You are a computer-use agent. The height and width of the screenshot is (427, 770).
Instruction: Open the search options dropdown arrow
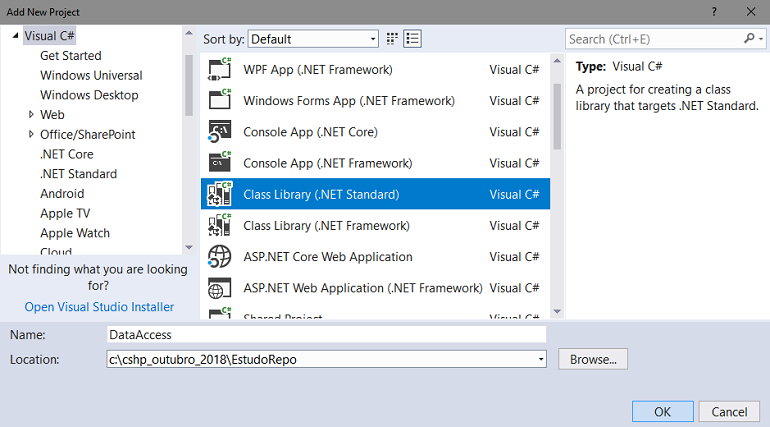(761, 39)
